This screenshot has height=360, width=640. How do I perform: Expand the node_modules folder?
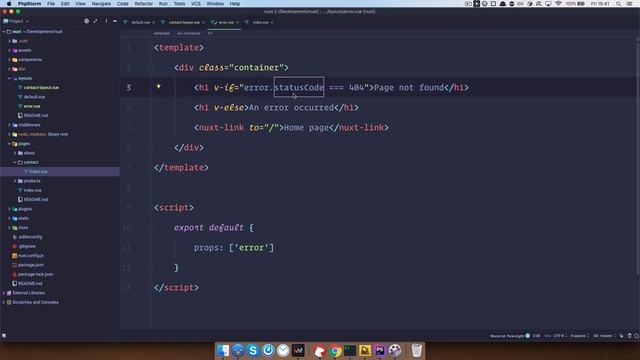point(9,134)
